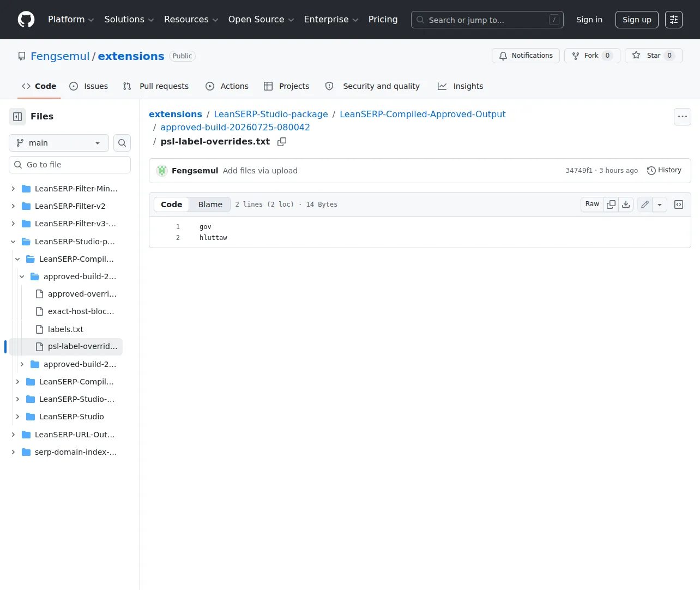Viewport: 700px width, 590px height.
Task: Open the extensions repository title link
Action: [131, 56]
